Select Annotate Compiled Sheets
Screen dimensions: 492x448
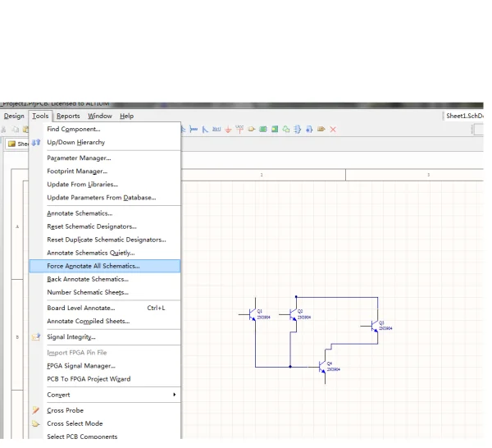point(105,321)
